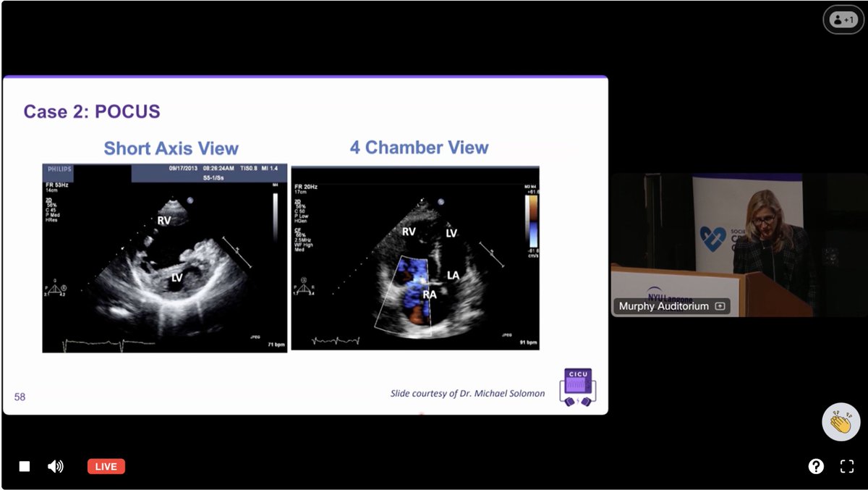Click the slide number 58

click(x=20, y=397)
